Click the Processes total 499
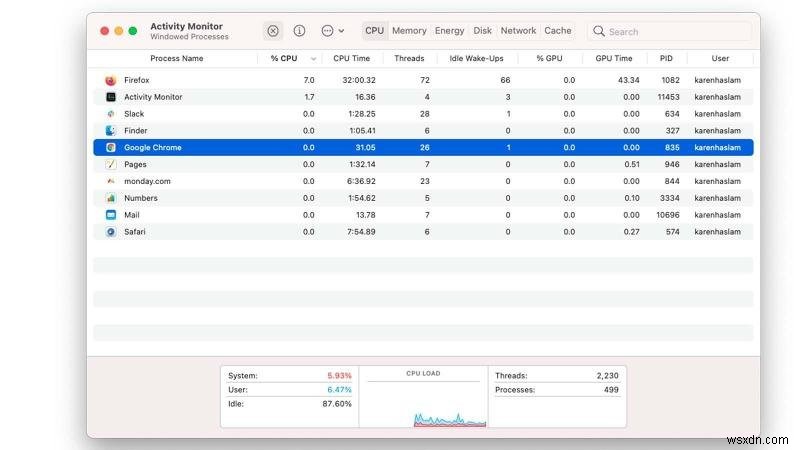The height and width of the screenshot is (450, 800). [611, 390]
